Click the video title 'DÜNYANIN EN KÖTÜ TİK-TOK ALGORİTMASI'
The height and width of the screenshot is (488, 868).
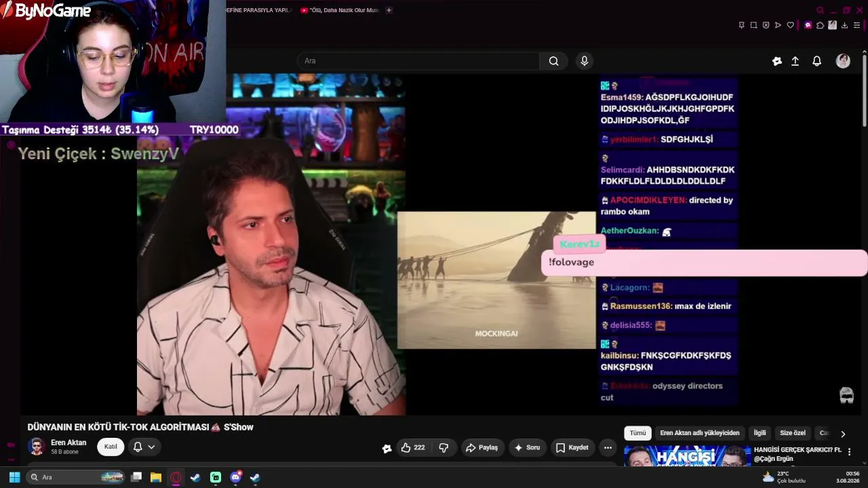pyautogui.click(x=118, y=428)
